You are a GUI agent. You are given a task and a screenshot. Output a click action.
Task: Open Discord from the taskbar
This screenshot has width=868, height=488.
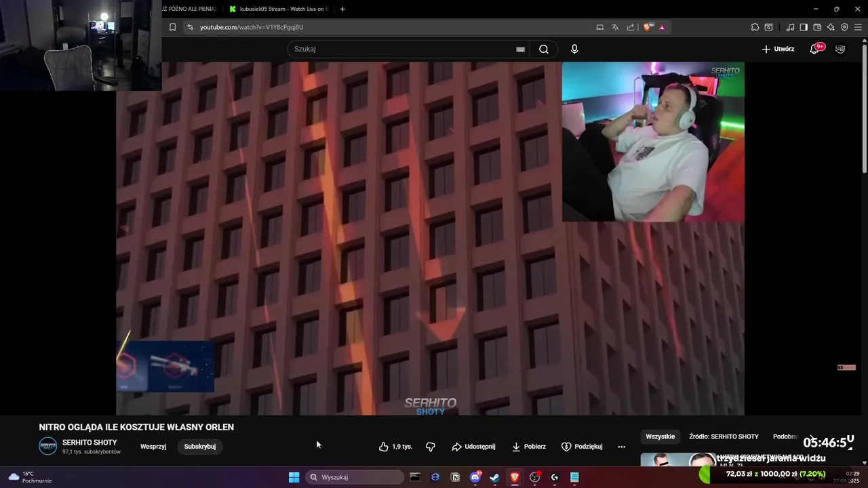pos(475,477)
